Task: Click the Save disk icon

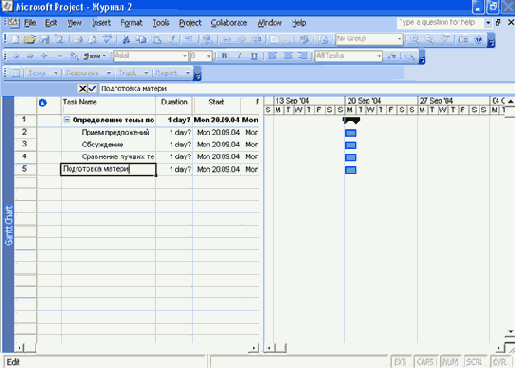Action: tap(45, 40)
